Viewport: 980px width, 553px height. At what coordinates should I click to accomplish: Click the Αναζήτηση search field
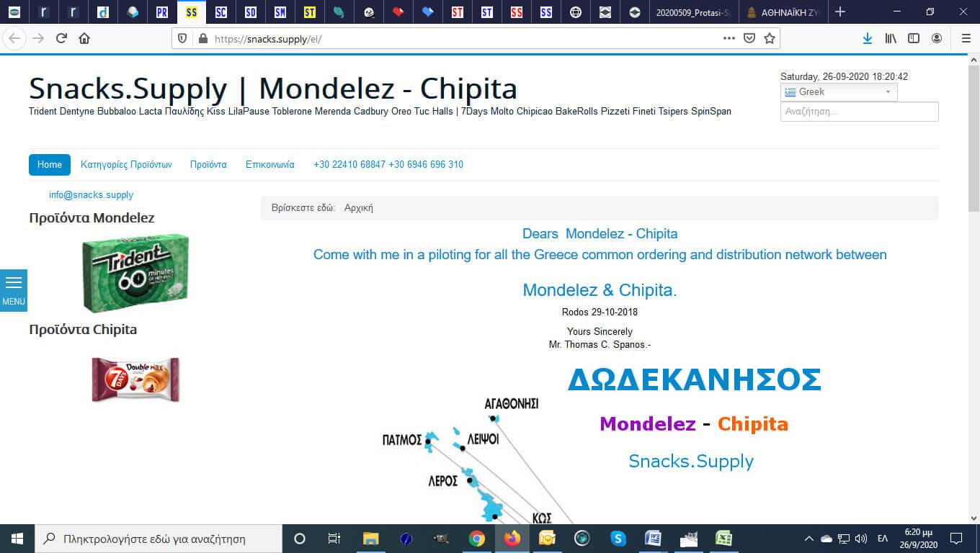point(859,112)
